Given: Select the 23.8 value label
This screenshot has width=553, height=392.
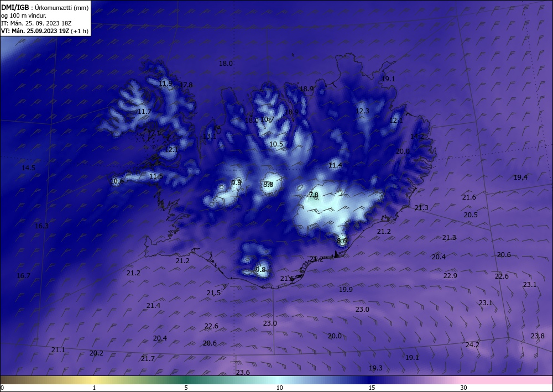Looking at the screenshot, I should tap(538, 336).
